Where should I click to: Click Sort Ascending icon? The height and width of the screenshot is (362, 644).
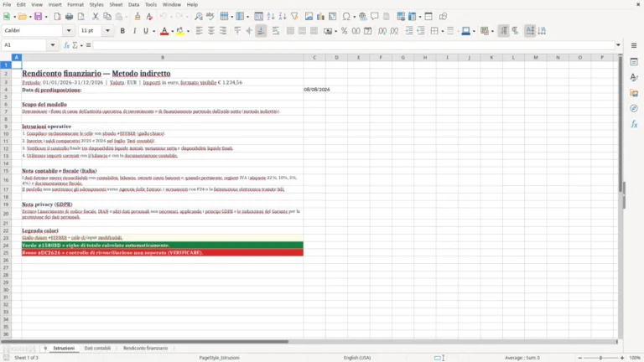[271, 17]
